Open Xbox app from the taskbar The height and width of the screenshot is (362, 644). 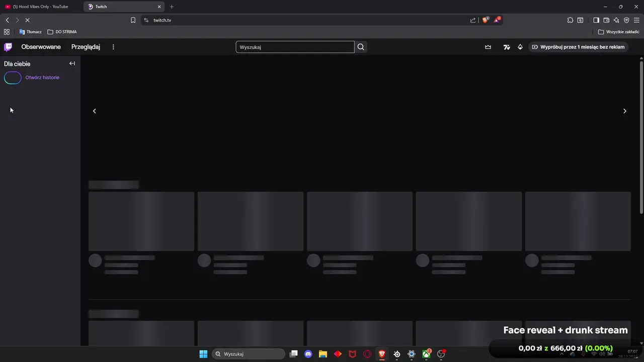coord(427,354)
